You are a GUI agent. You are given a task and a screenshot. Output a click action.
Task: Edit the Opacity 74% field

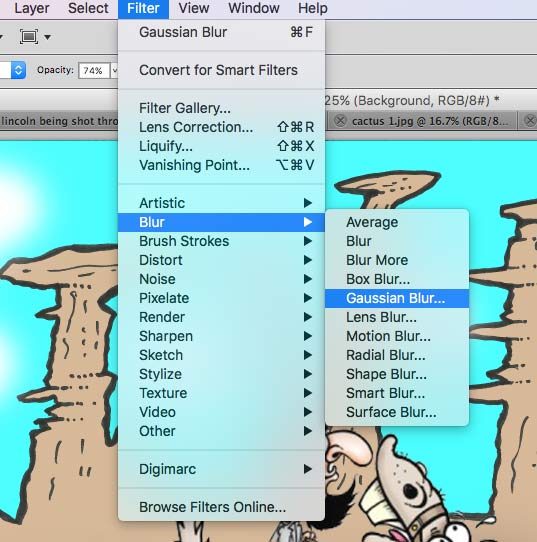(x=94, y=71)
